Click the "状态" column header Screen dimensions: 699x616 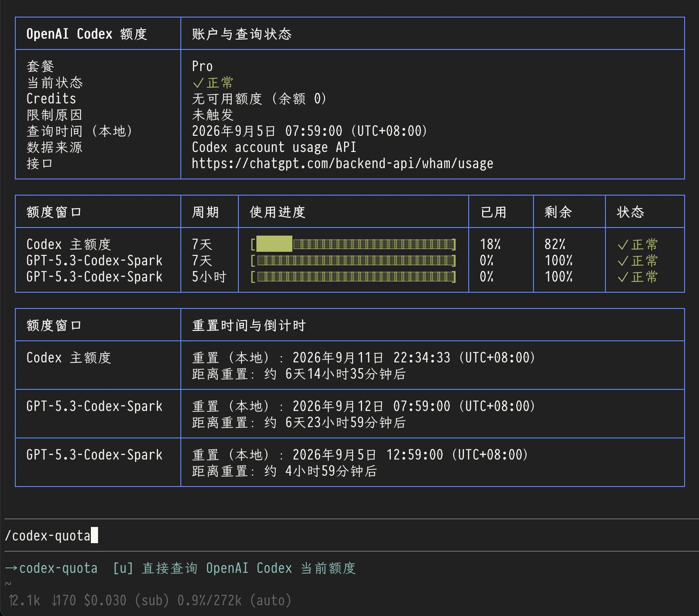click(631, 212)
